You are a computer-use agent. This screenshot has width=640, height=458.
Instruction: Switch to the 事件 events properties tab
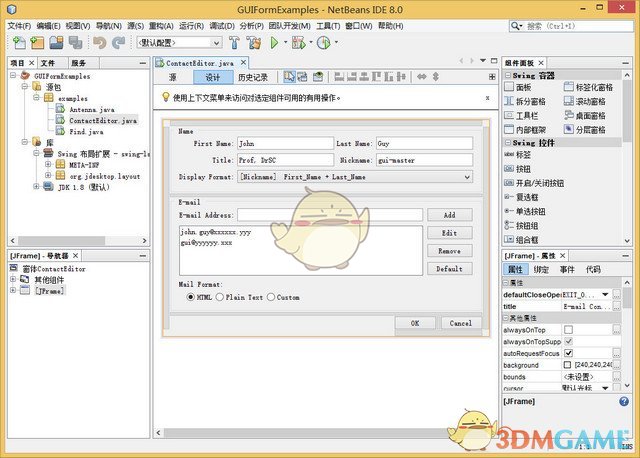pyautogui.click(x=567, y=269)
